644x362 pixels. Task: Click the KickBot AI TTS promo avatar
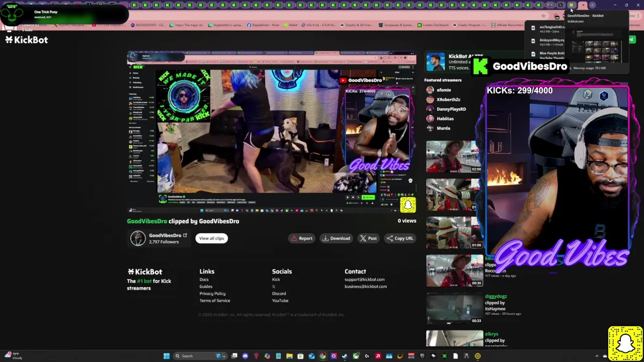click(x=436, y=62)
